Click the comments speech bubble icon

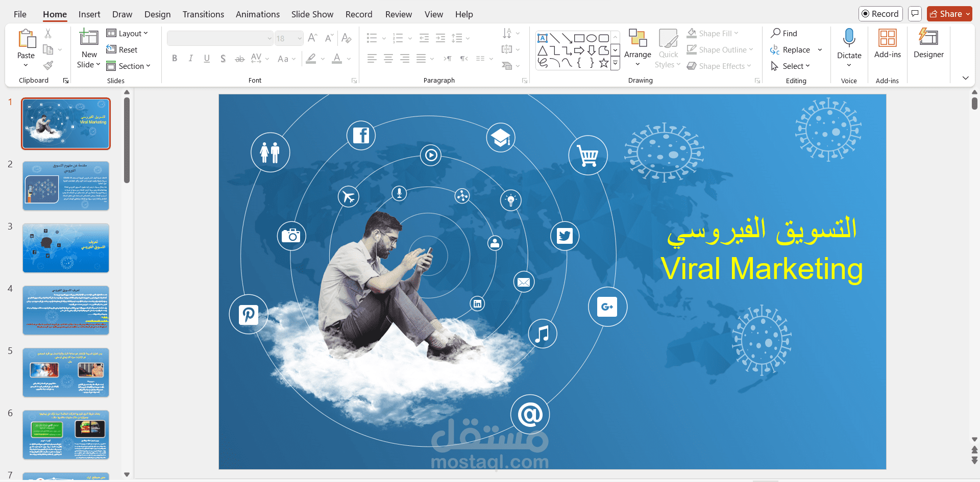915,14
